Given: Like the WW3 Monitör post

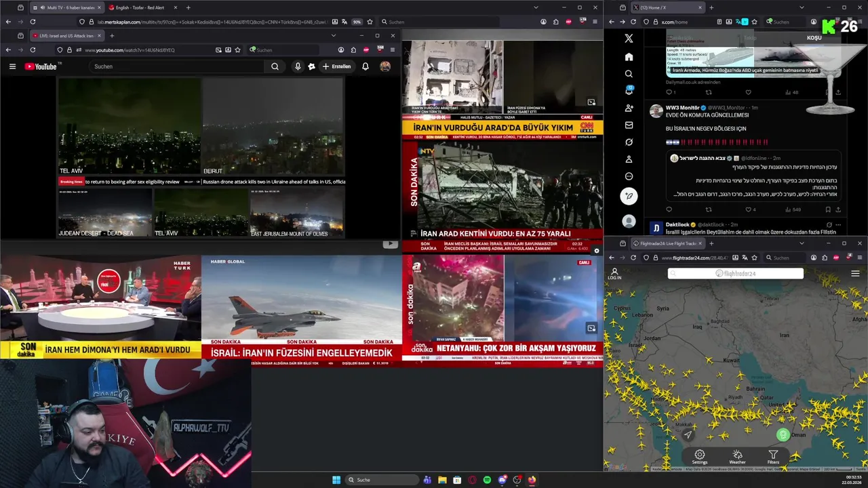Looking at the screenshot, I should 749,209.
